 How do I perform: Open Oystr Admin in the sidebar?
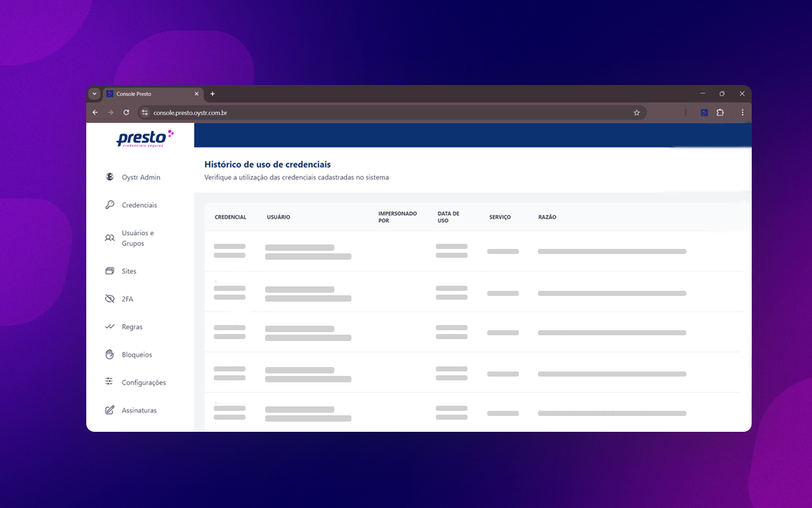(x=141, y=177)
